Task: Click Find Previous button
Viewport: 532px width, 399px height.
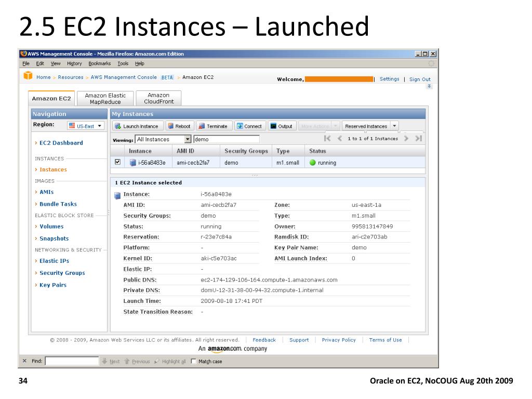Action: [x=137, y=362]
